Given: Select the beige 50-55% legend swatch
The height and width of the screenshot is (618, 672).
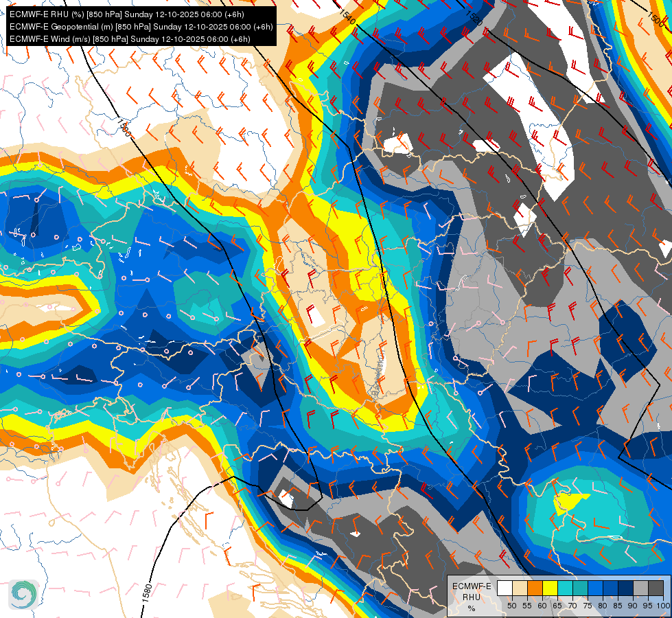Looking at the screenshot, I should coord(520,588).
